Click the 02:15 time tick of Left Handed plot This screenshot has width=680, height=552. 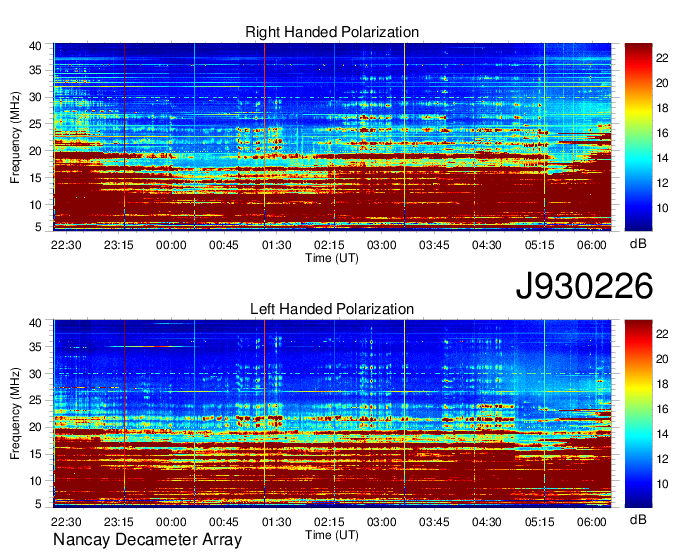tap(329, 522)
